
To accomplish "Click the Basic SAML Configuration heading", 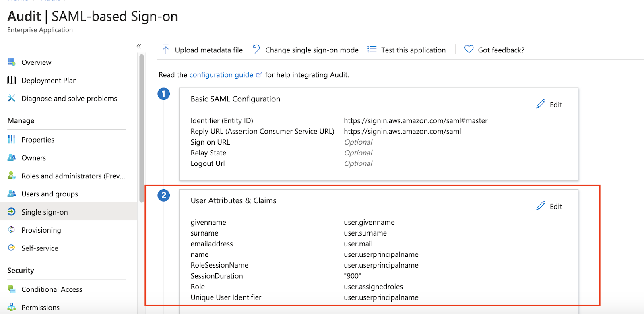I will coord(235,99).
